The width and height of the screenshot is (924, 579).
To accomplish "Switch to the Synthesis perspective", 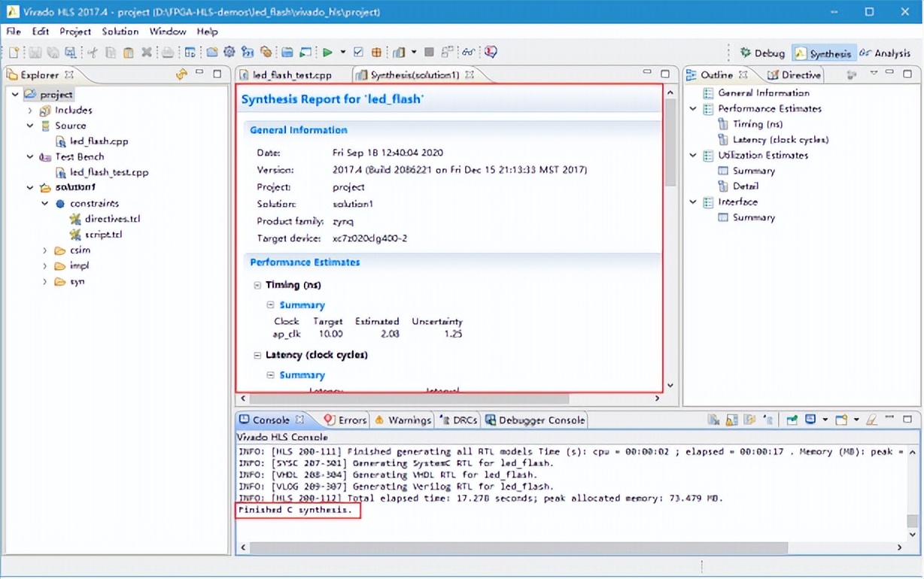I will pyautogui.click(x=824, y=53).
